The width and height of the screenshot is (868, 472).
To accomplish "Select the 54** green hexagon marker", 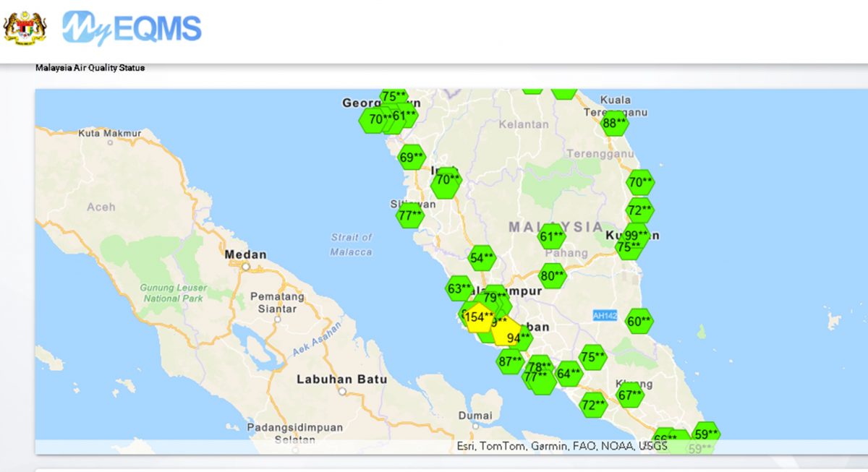I will (x=482, y=258).
